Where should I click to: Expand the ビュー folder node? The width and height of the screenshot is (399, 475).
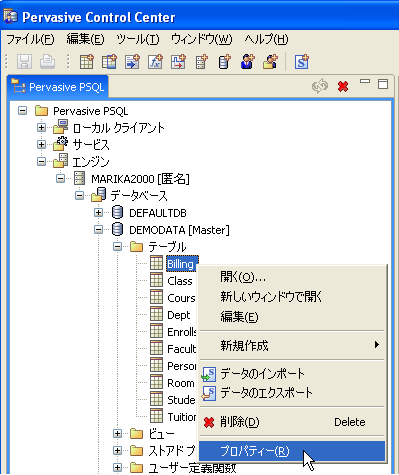coord(117,433)
